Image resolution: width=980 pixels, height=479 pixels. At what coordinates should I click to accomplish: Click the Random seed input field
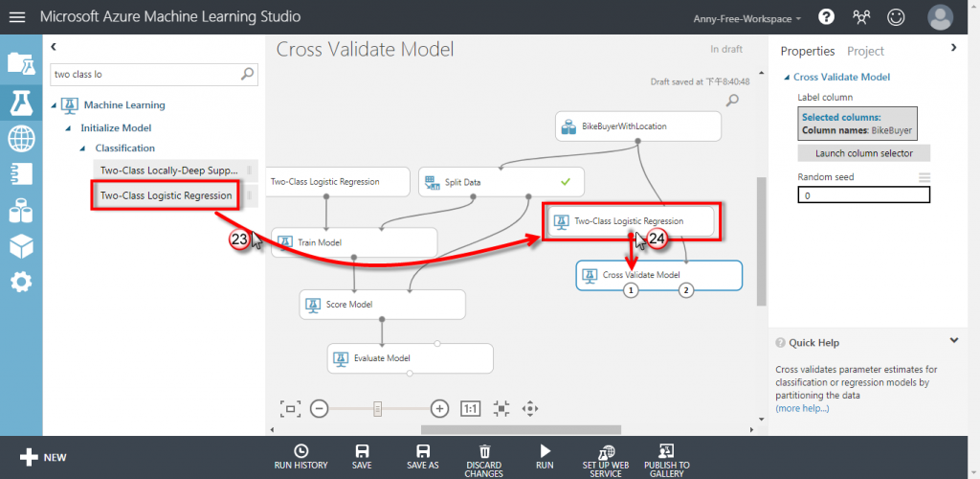(864, 195)
